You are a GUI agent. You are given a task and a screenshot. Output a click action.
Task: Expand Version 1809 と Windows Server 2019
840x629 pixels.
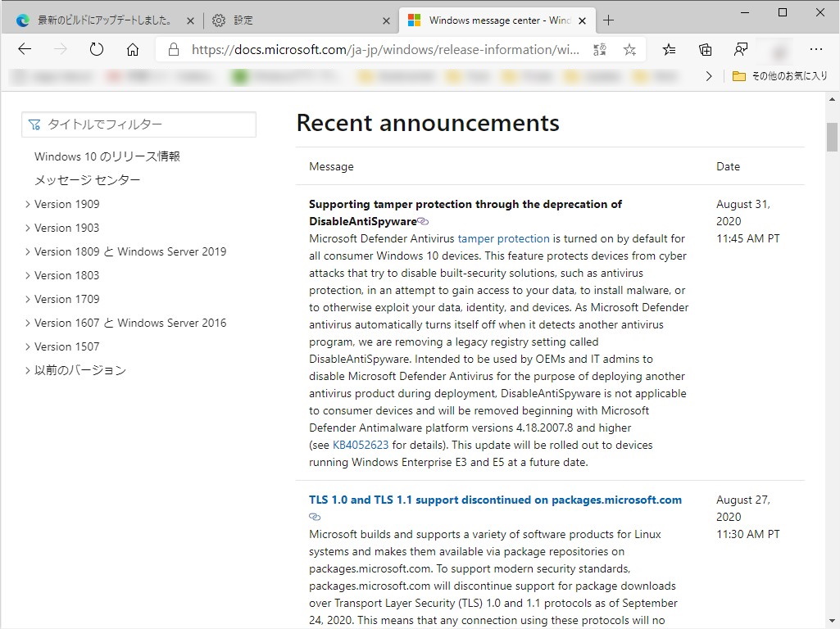pyautogui.click(x=28, y=251)
